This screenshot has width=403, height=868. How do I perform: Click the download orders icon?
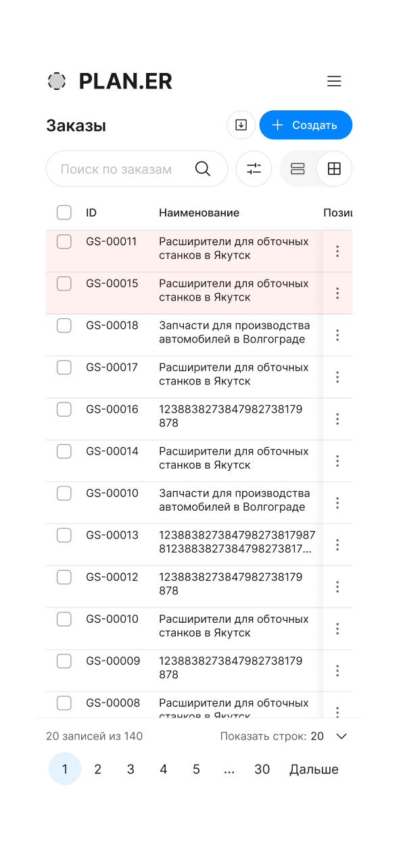pos(241,125)
